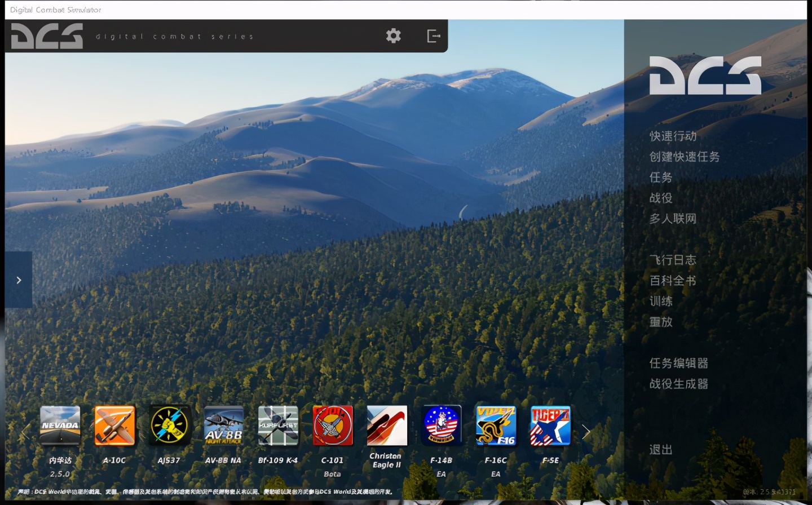Click 退出 to exit the game

click(x=661, y=450)
